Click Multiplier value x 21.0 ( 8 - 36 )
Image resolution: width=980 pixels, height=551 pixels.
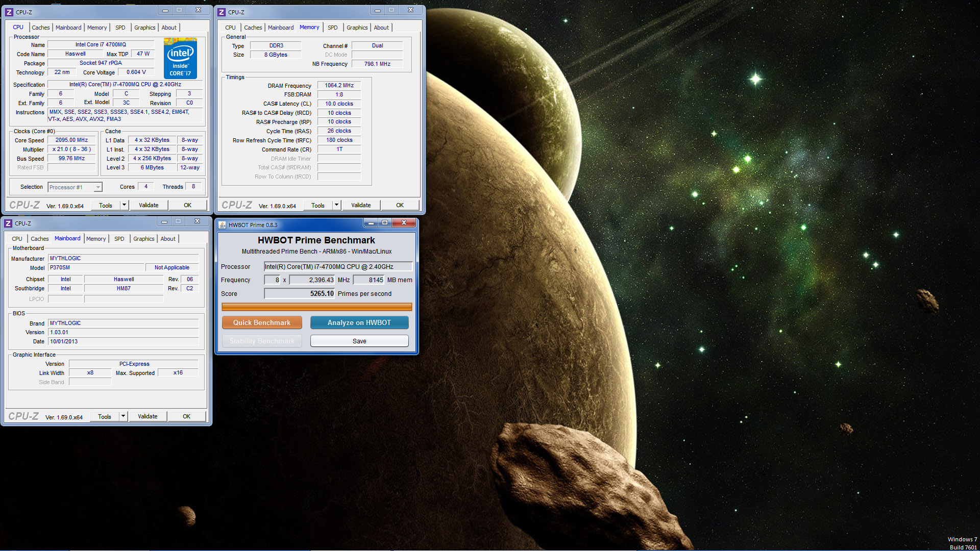click(72, 149)
